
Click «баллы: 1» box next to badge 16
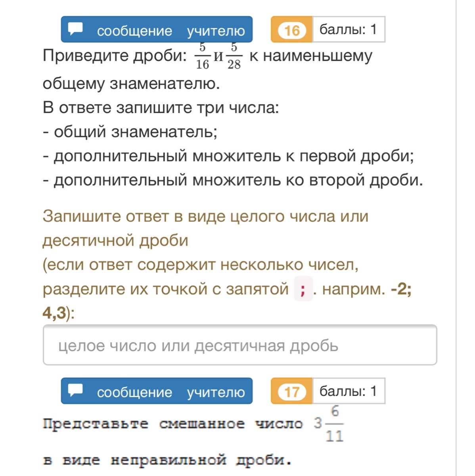[349, 29]
